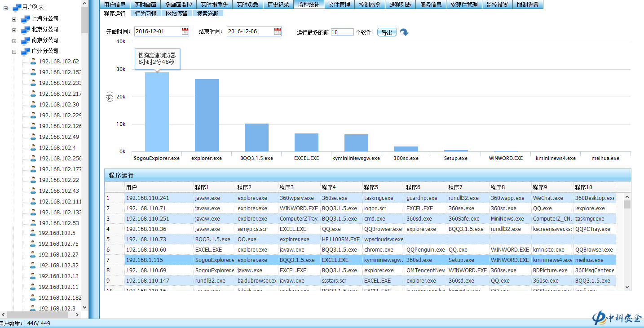
Task: Click user icon for 192.168.102.53
Action: tap(33, 223)
